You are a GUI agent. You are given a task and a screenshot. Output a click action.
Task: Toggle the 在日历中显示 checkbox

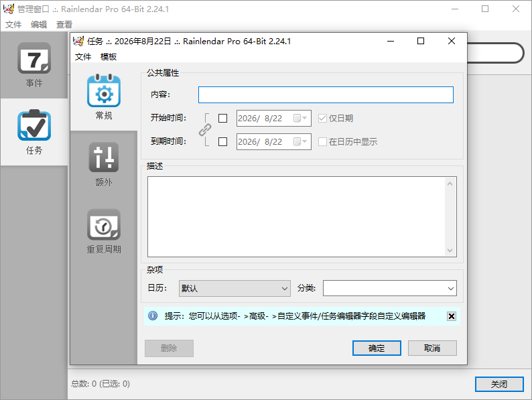(x=322, y=141)
